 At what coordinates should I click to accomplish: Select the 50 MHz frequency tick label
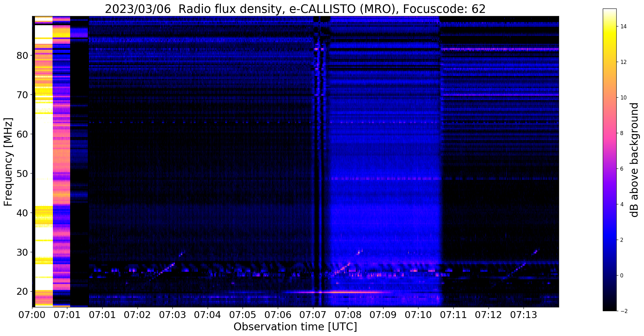(x=22, y=174)
